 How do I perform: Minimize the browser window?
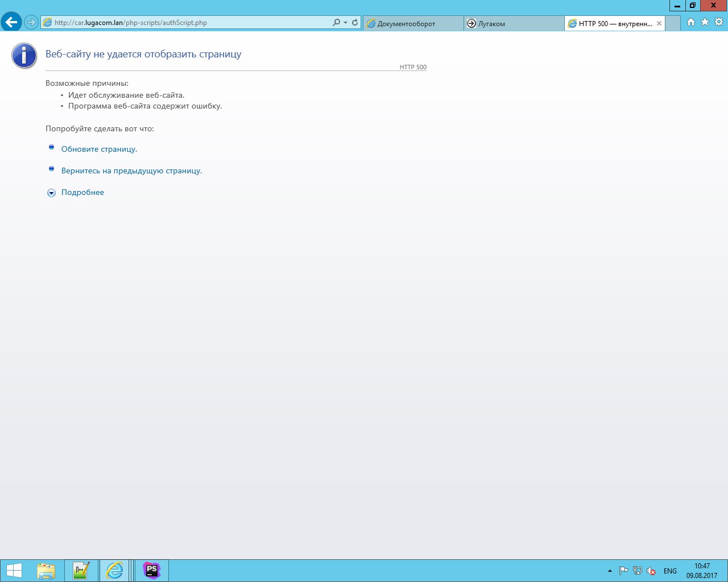click(677, 6)
